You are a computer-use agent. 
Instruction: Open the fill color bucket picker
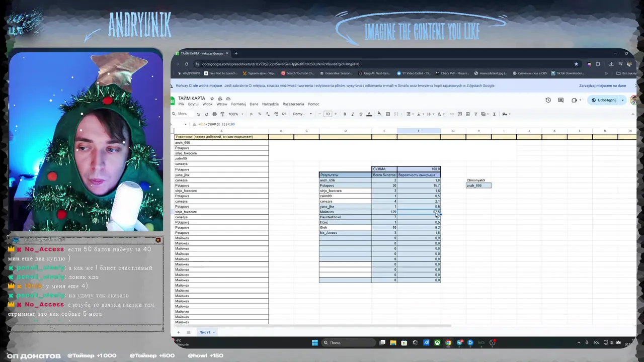tap(379, 114)
